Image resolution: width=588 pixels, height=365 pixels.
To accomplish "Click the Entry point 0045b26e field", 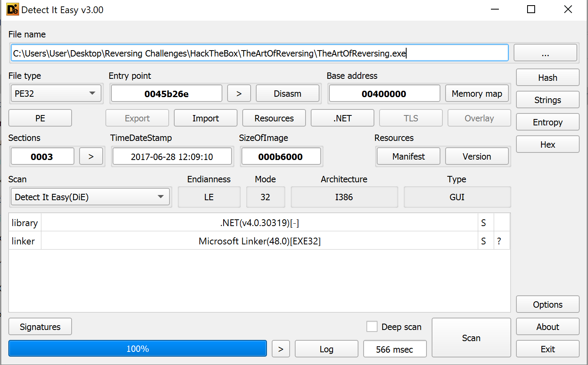I will (x=166, y=94).
